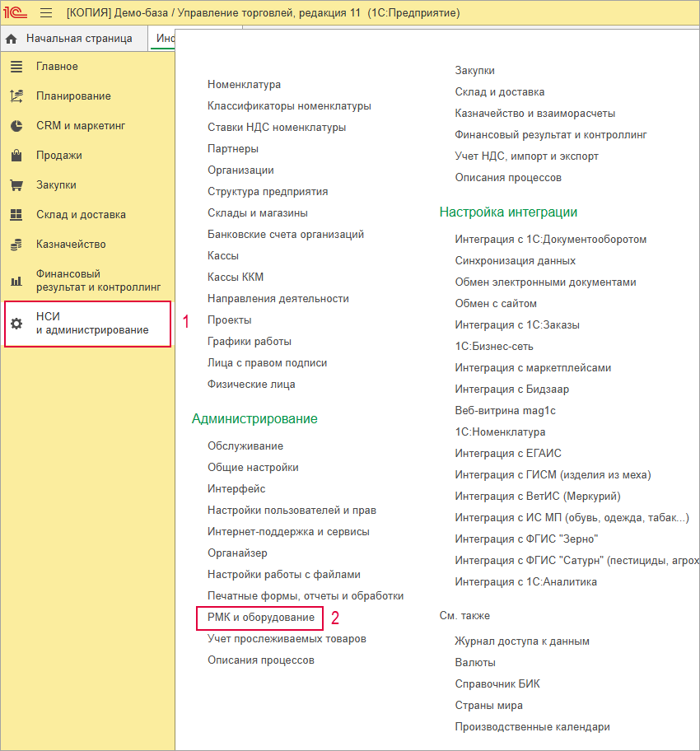Screen dimensions: 700x751
Task: Click the 1C application logo icon
Action: pos(15,13)
